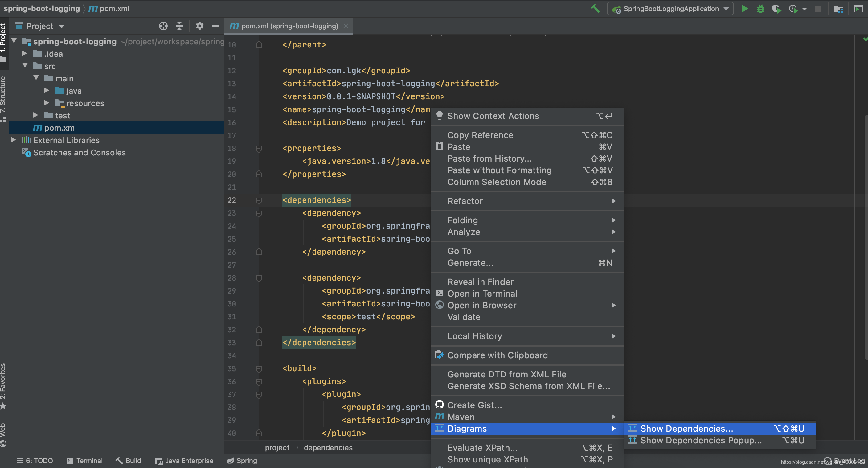This screenshot has width=868, height=468.
Task: Expand the .idea folder
Action: coord(24,54)
